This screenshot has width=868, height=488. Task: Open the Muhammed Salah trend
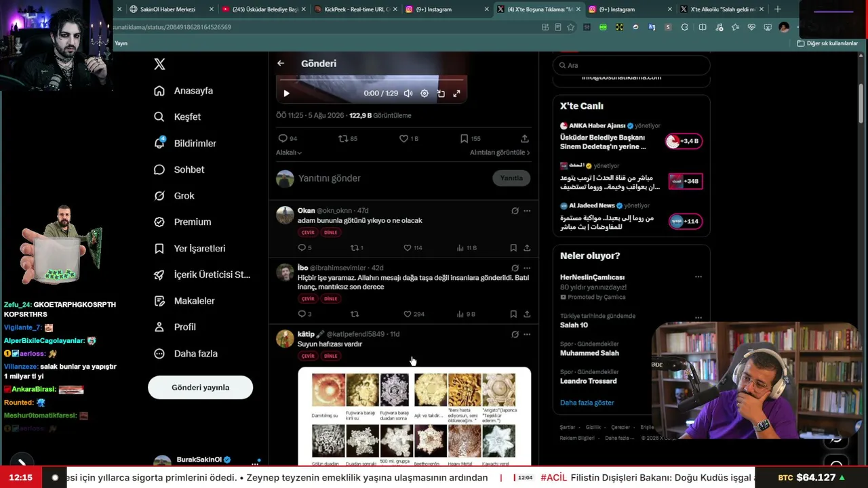pos(589,353)
